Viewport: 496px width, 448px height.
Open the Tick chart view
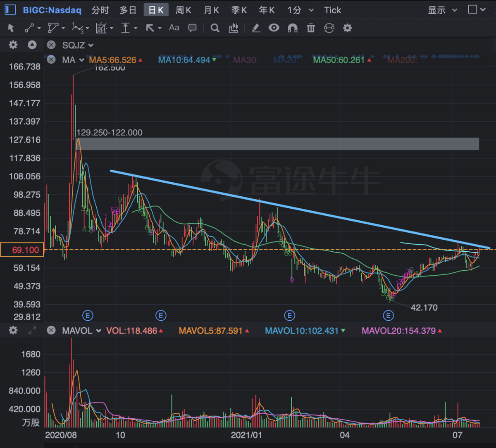click(332, 10)
